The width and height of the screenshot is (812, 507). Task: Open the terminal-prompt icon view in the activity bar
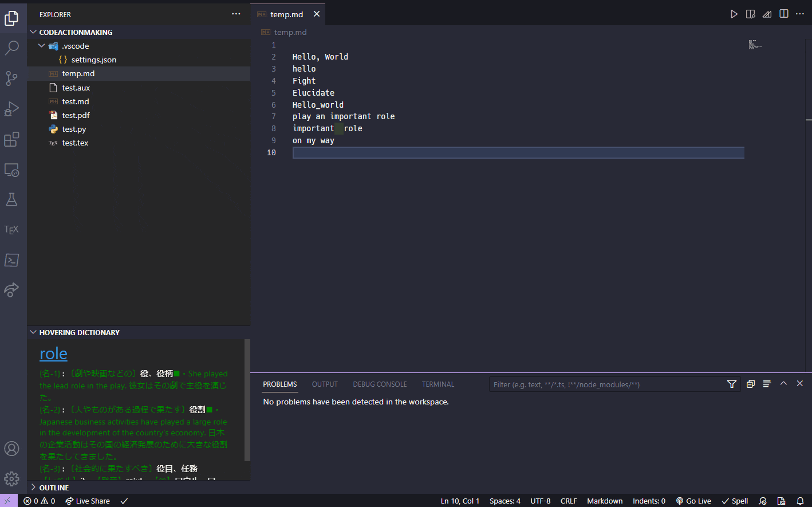point(11,260)
